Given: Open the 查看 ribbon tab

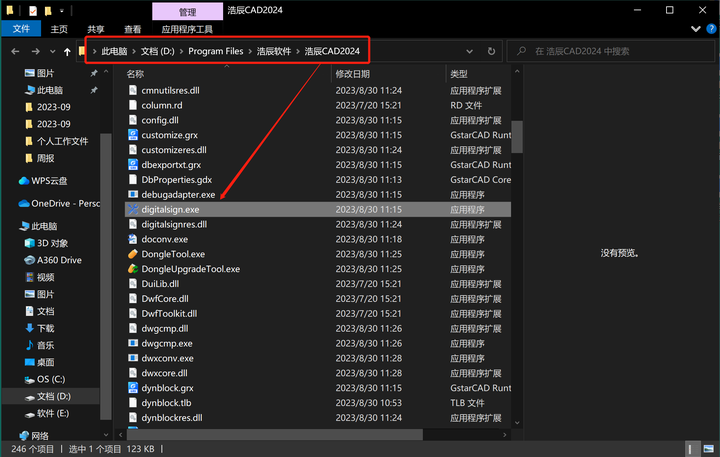Looking at the screenshot, I should 133,29.
